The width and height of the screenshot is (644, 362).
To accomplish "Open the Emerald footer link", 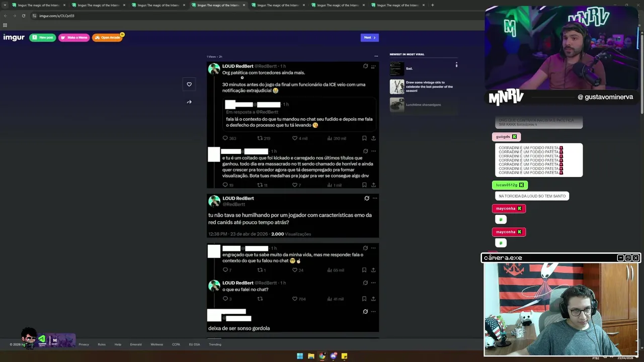I will 136,344.
